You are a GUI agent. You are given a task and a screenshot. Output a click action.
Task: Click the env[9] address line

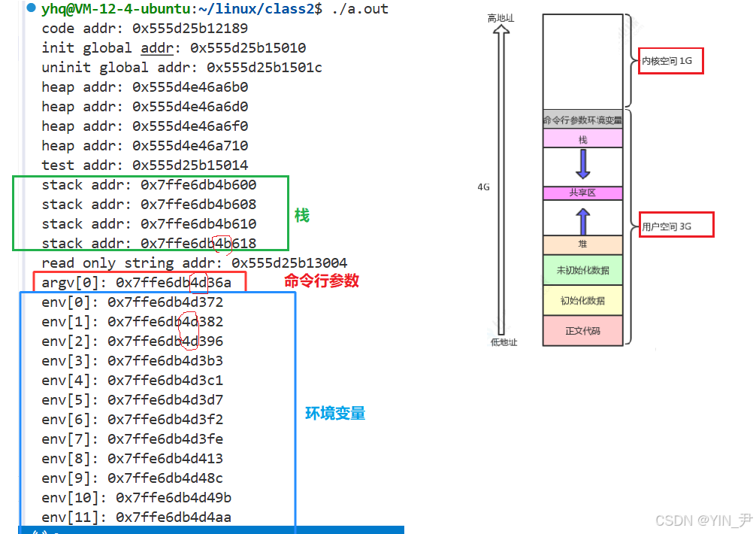(132, 478)
